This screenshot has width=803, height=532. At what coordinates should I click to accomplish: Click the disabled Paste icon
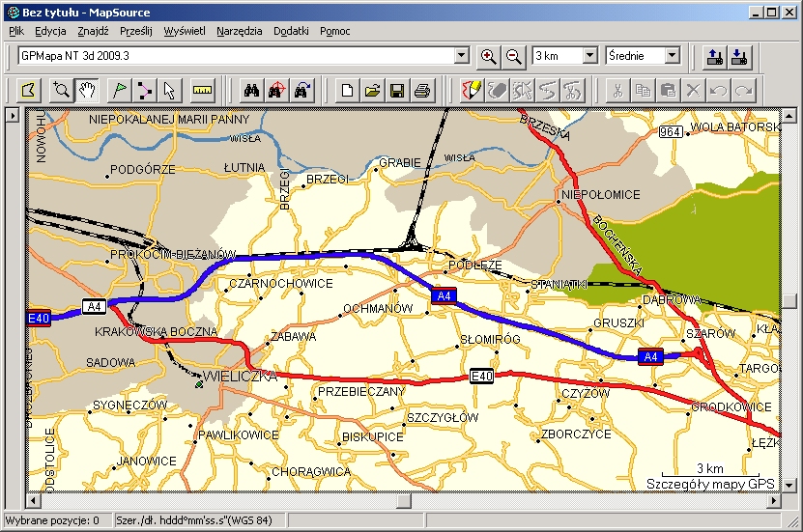point(668,91)
